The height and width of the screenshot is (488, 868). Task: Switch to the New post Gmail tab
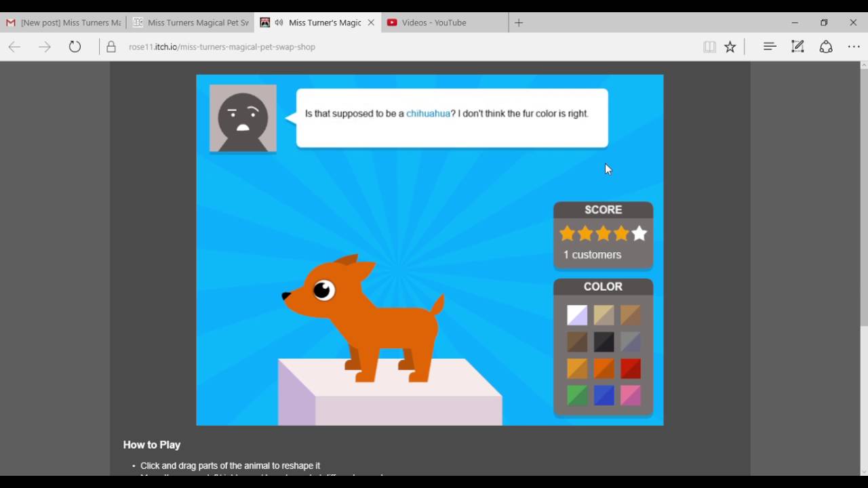64,22
